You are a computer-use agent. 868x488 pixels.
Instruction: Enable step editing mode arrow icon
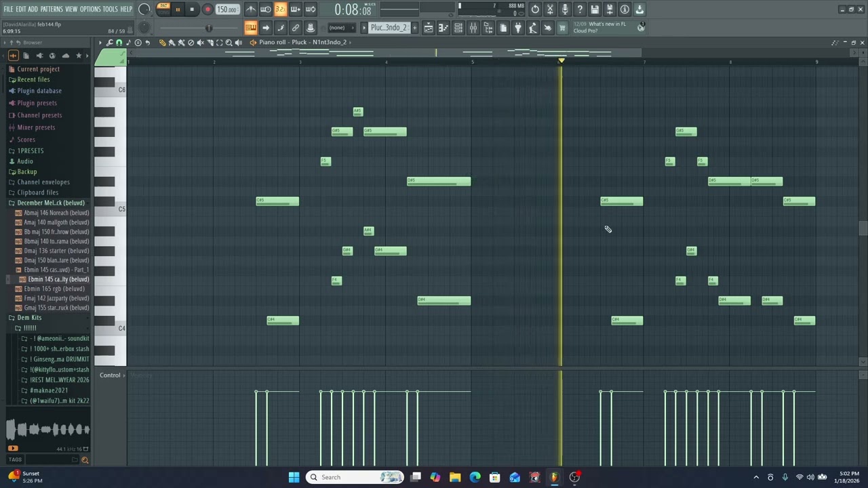pos(266,28)
